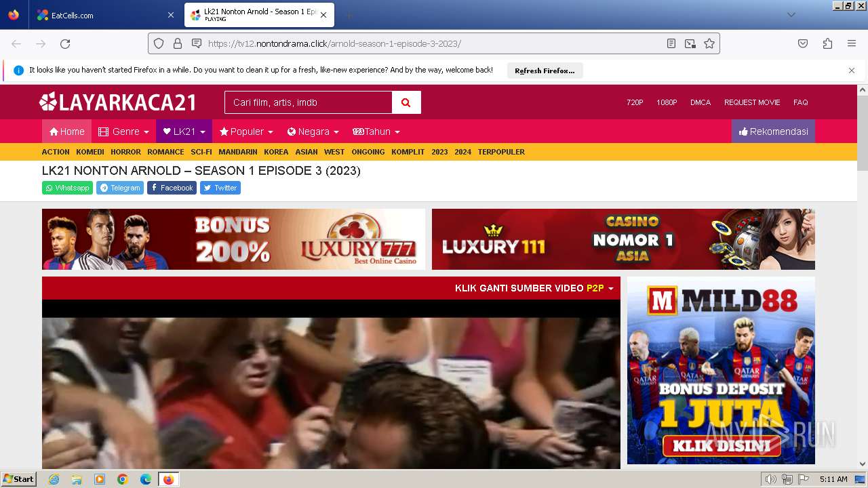Click the video player area
The height and width of the screenshot is (488, 868).
point(331,384)
